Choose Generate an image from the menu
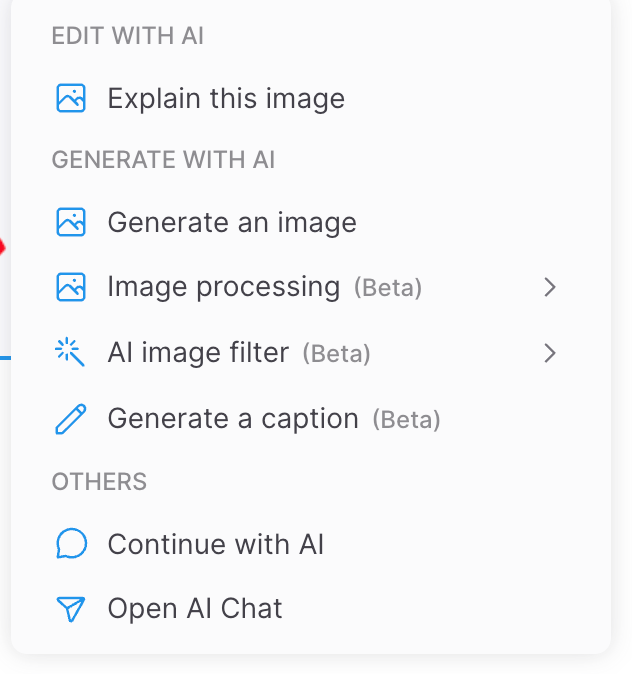This screenshot has height=674, width=632. [x=232, y=222]
